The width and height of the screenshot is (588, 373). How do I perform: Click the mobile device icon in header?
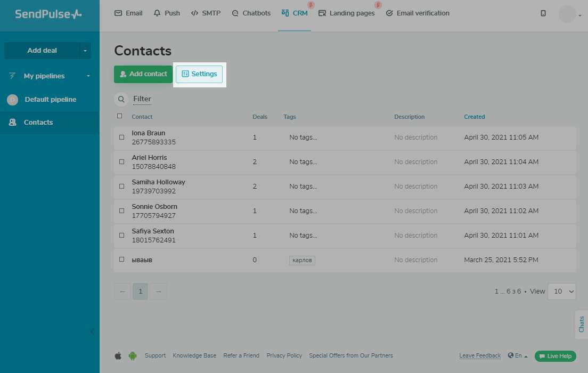click(543, 13)
